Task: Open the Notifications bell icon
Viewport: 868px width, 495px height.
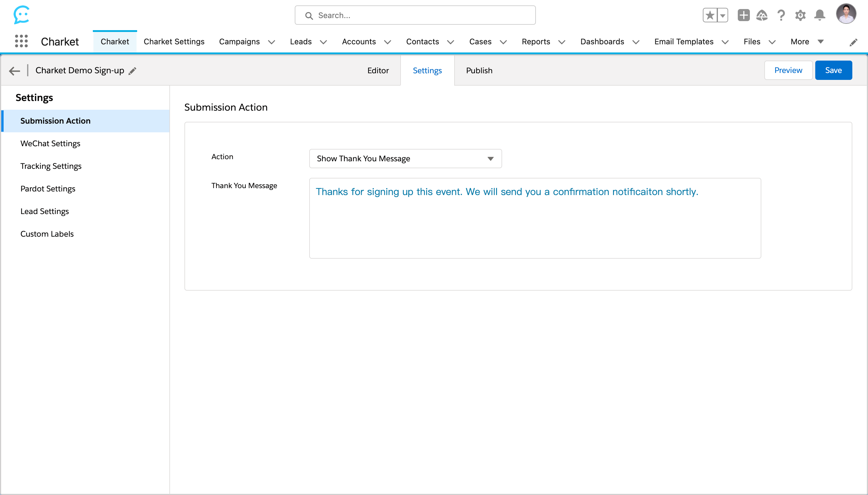Action: [819, 15]
